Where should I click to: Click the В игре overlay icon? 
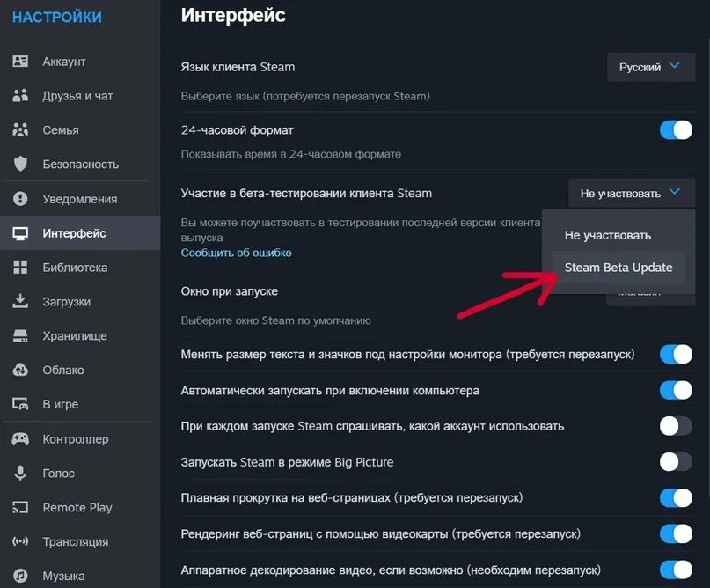(x=20, y=404)
